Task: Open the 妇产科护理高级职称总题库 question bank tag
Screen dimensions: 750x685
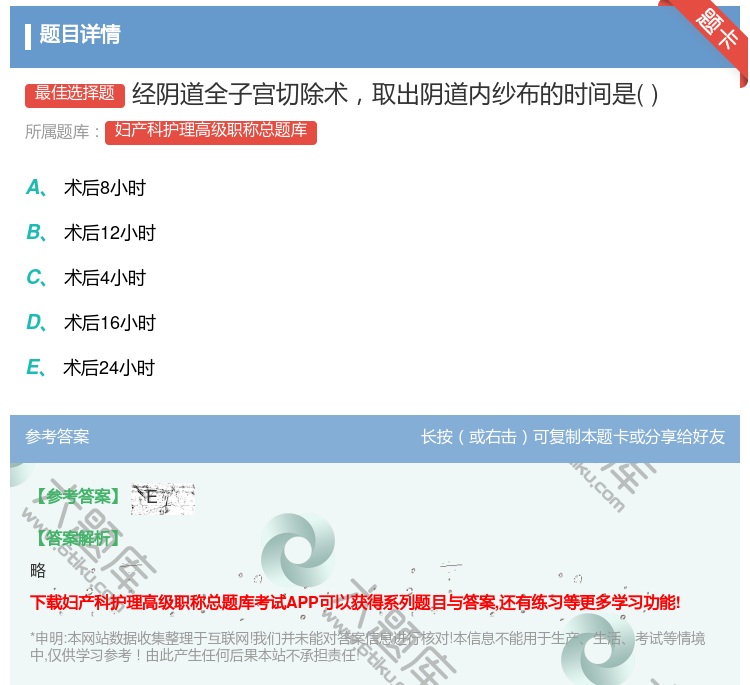Action: click(x=210, y=131)
